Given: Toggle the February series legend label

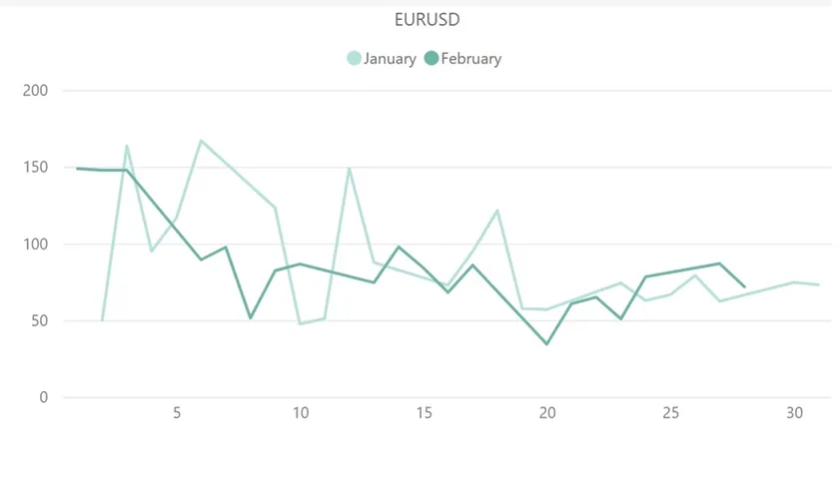Looking at the screenshot, I should pyautogui.click(x=470, y=59).
